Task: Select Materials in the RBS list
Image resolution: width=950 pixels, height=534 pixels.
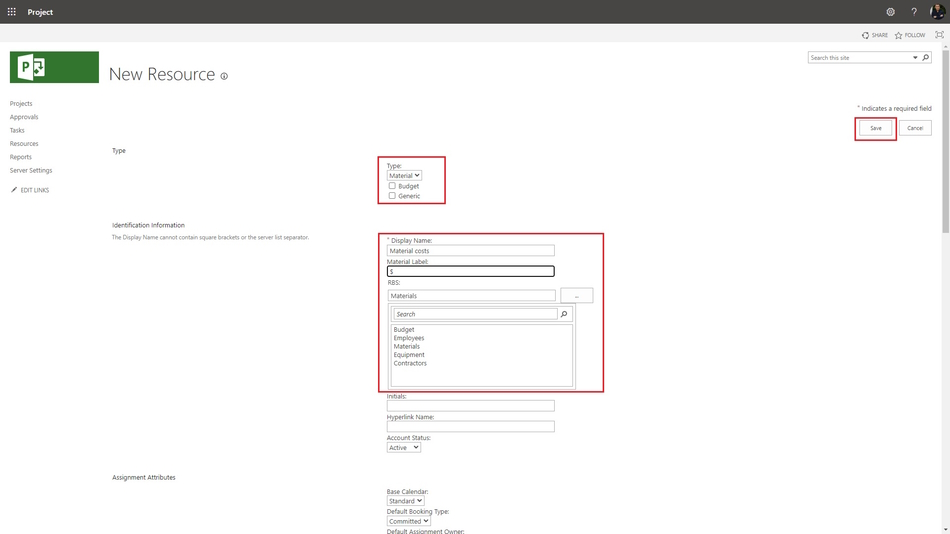Action: pos(407,347)
